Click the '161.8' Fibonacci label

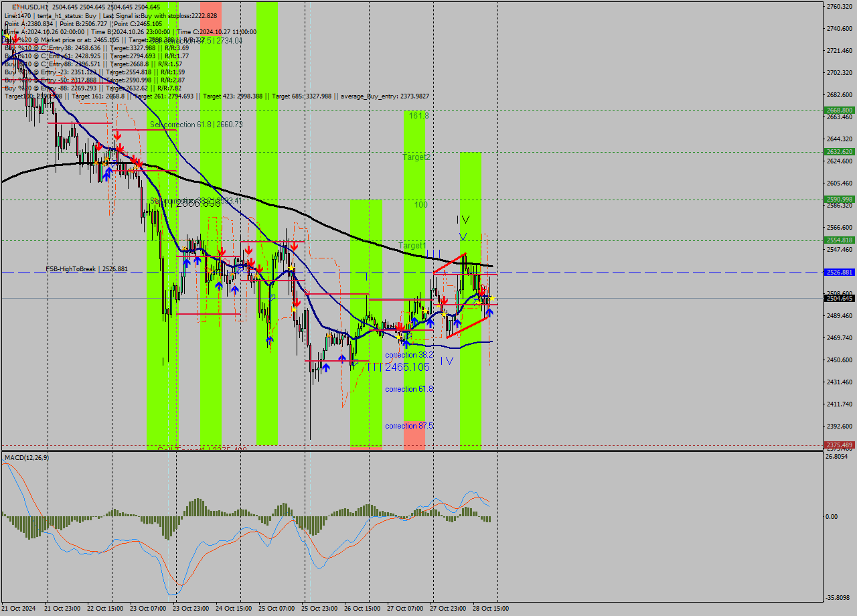(x=418, y=116)
